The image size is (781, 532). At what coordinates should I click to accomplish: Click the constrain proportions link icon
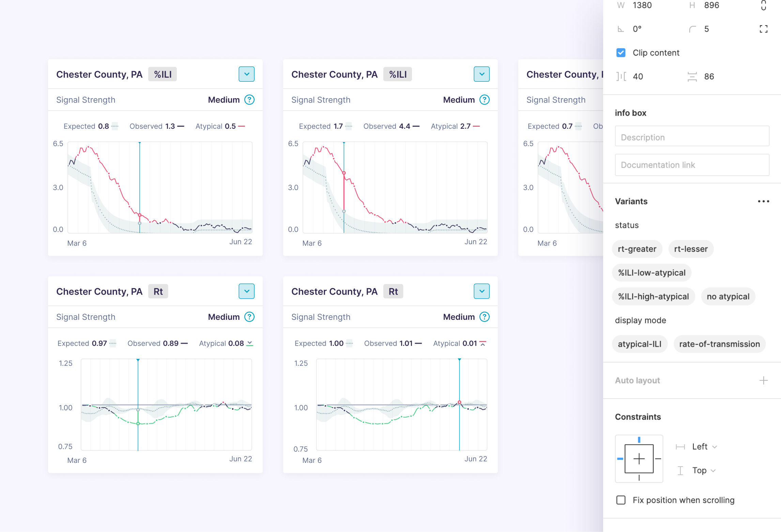[763, 5]
